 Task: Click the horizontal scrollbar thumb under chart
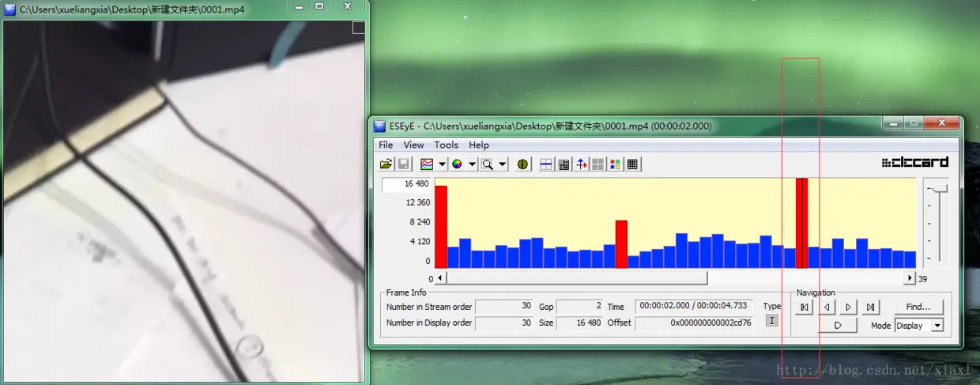[x=577, y=278]
